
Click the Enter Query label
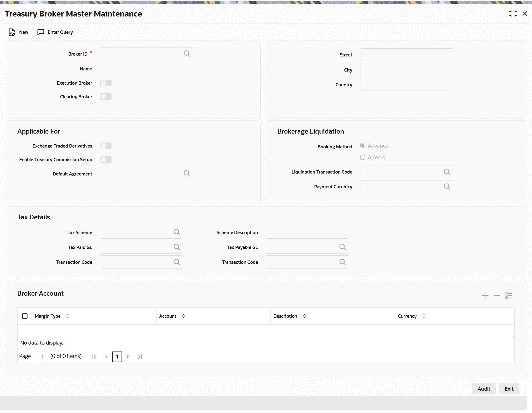click(x=60, y=32)
